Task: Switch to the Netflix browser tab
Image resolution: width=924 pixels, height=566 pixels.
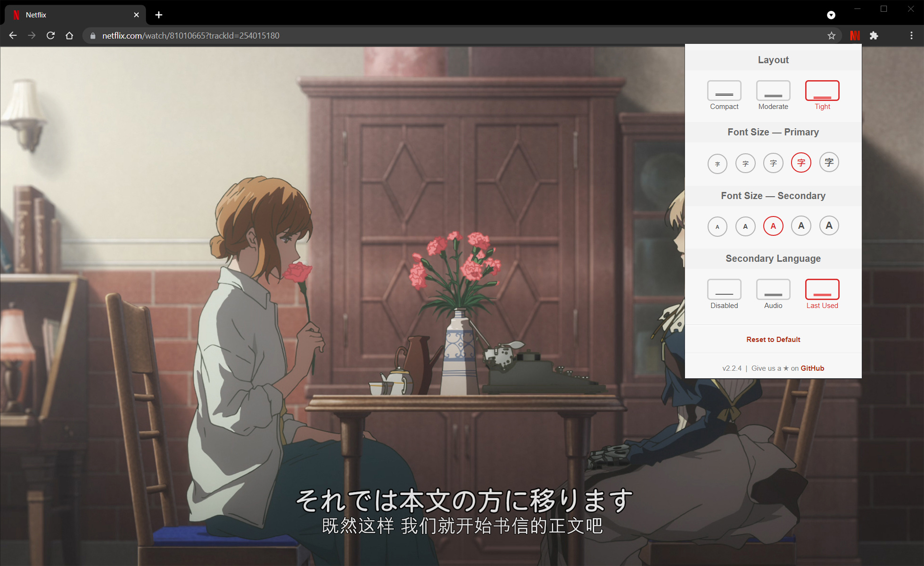Action: pos(71,15)
